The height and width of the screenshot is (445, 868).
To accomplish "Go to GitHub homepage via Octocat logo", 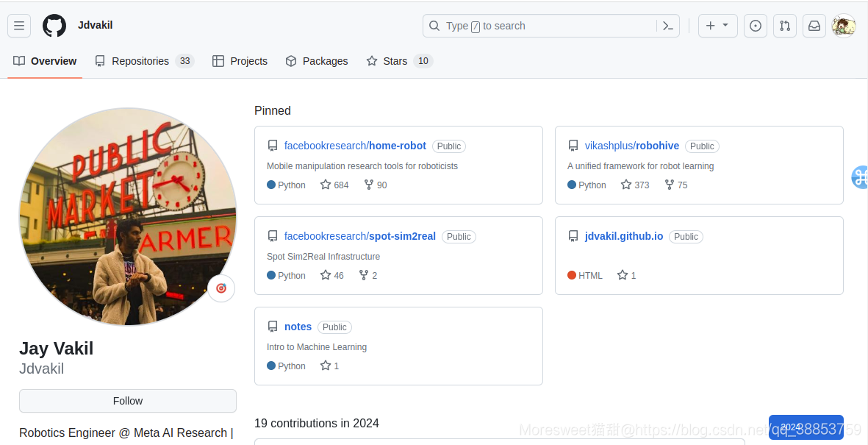I will click(x=54, y=26).
